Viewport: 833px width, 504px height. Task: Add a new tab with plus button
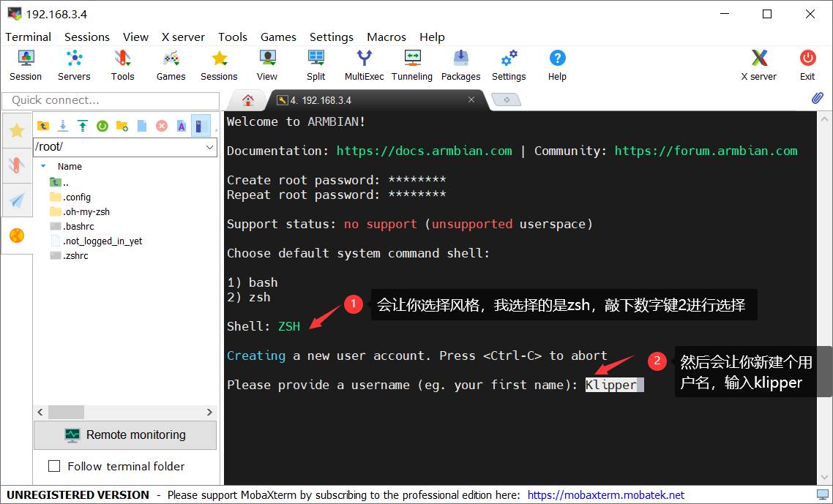coord(507,99)
